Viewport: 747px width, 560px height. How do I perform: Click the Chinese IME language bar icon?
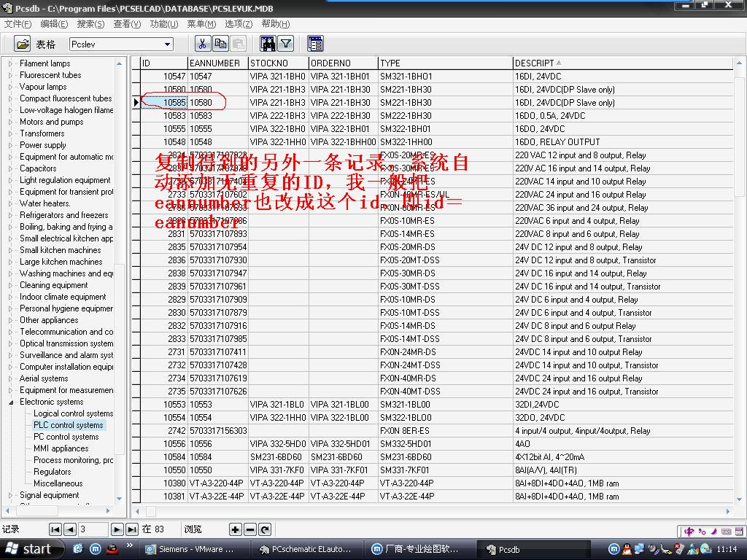[x=689, y=531]
